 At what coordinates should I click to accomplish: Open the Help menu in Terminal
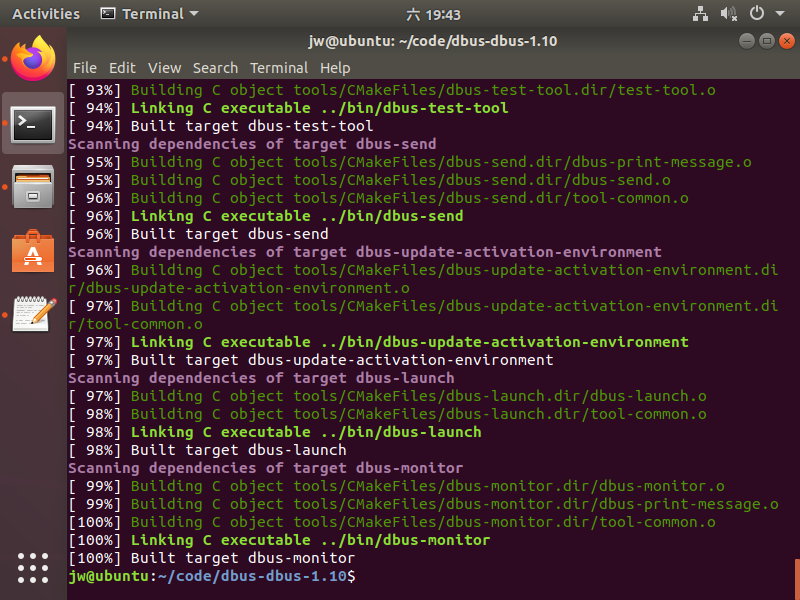[335, 68]
